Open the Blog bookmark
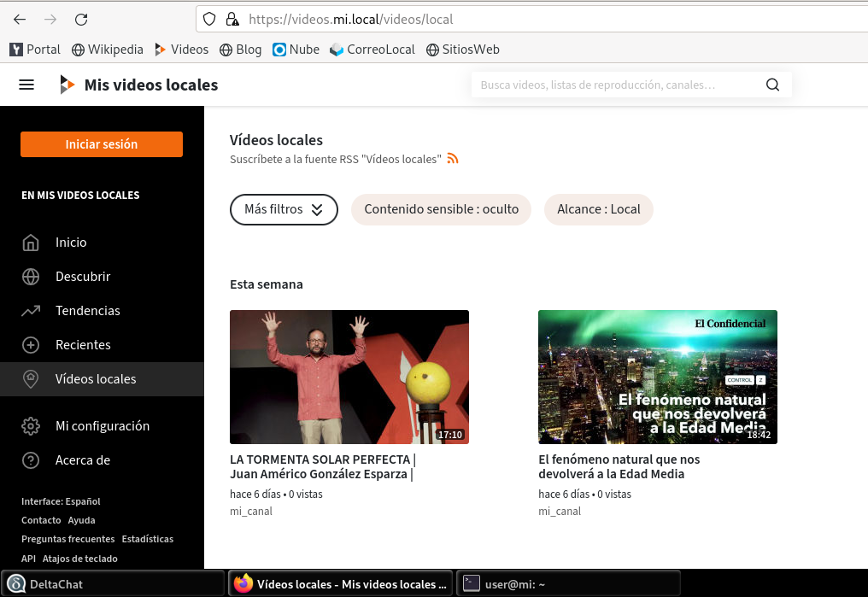 click(241, 50)
